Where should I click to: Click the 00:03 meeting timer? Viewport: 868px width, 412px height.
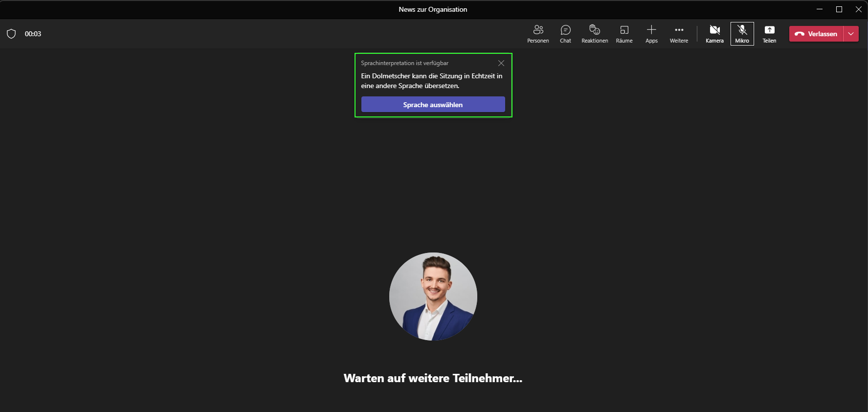[x=33, y=34]
